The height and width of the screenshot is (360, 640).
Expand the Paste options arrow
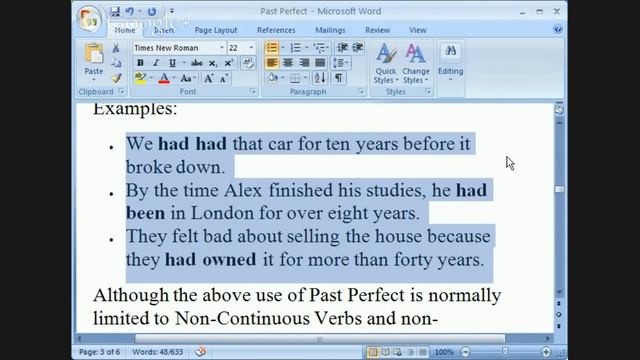pos(93,79)
